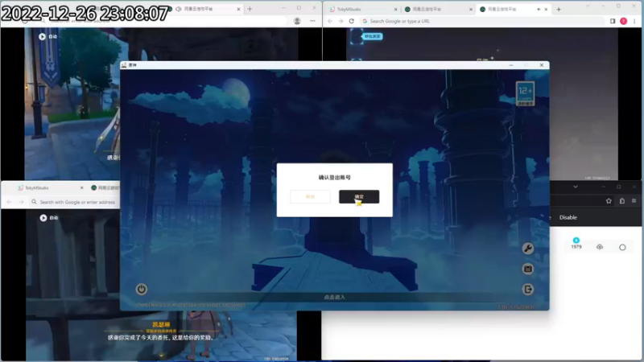The image size is (644, 362).
Task: Switch to TobyMStudio tab in bottom-left browser
Action: pyautogui.click(x=37, y=187)
